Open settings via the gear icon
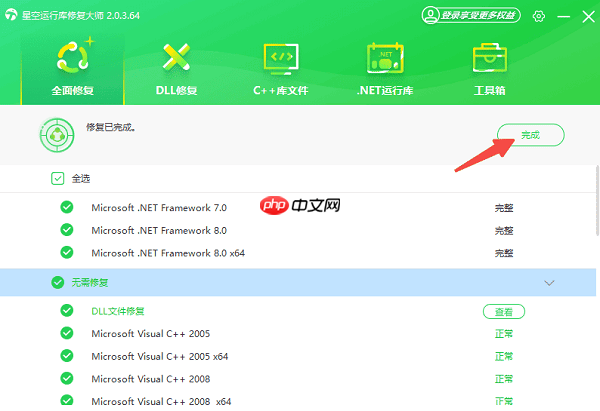600x411 pixels. pyautogui.click(x=539, y=16)
